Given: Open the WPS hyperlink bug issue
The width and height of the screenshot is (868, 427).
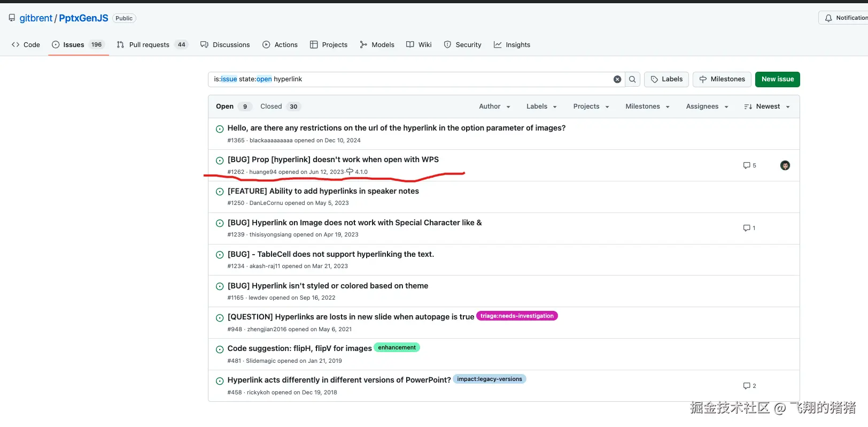Looking at the screenshot, I should 333,159.
